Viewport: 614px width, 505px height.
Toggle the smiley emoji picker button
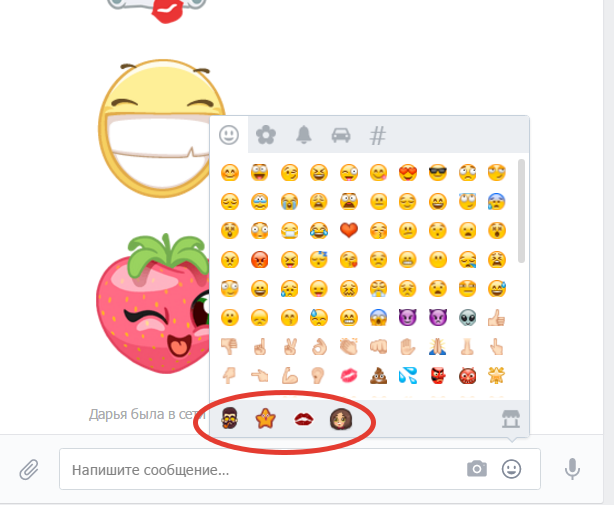point(511,469)
